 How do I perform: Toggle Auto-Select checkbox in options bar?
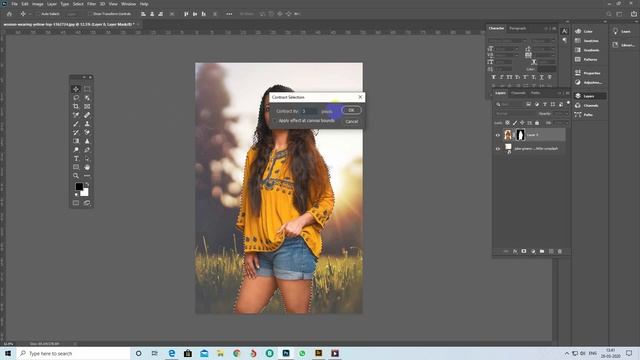click(38, 14)
